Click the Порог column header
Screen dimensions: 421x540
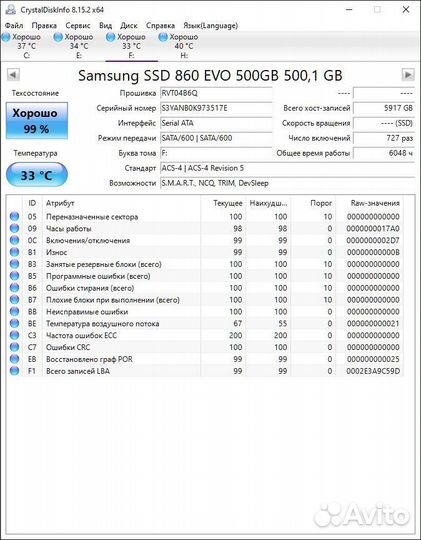pyautogui.click(x=313, y=203)
